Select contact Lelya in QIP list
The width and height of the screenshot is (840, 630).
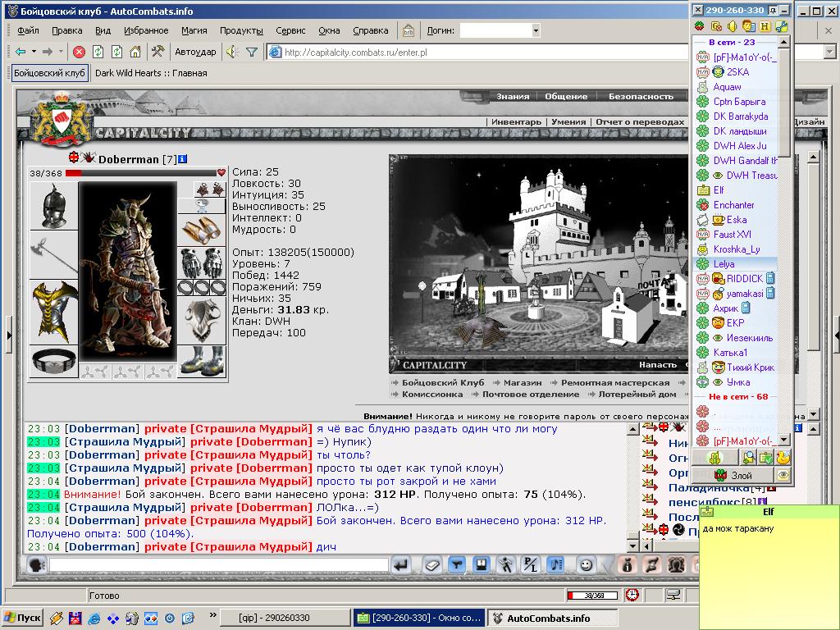(x=735, y=263)
